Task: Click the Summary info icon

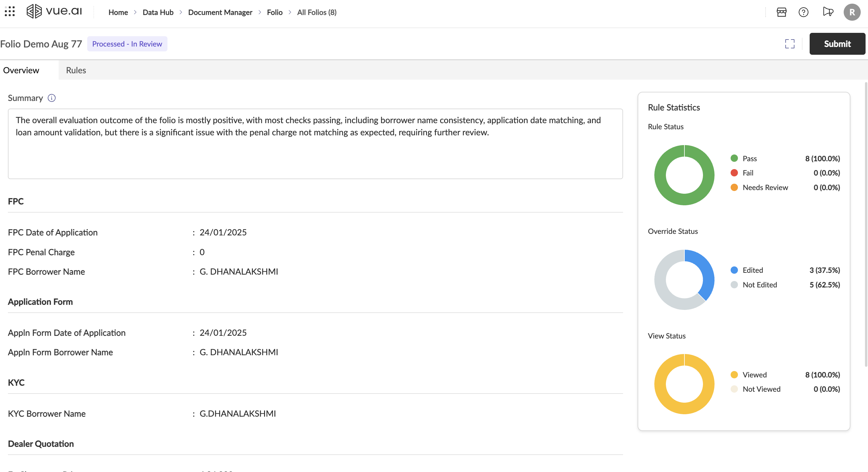Action: click(52, 98)
